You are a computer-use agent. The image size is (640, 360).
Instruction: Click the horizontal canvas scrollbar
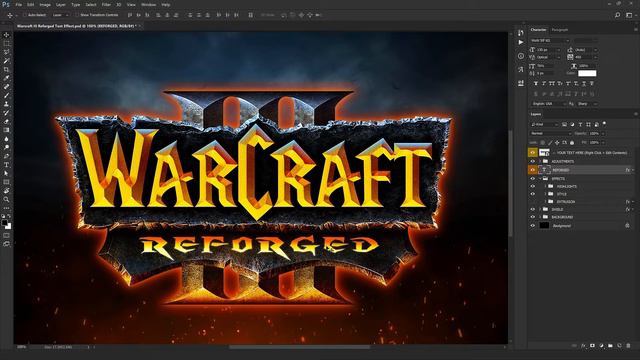click(299, 347)
